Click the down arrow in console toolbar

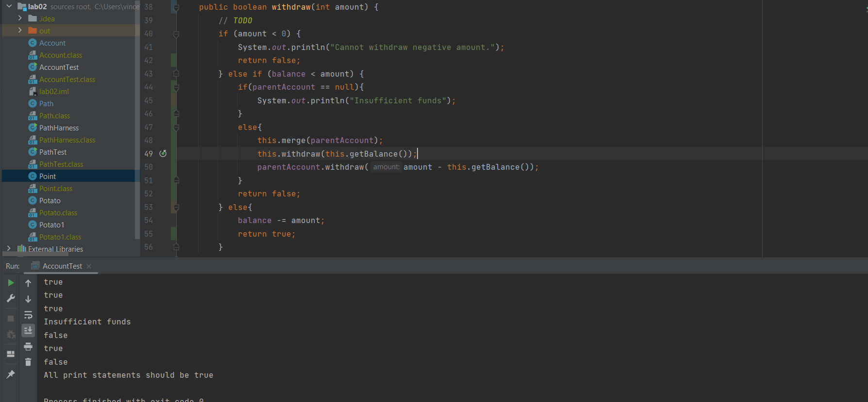coord(28,299)
